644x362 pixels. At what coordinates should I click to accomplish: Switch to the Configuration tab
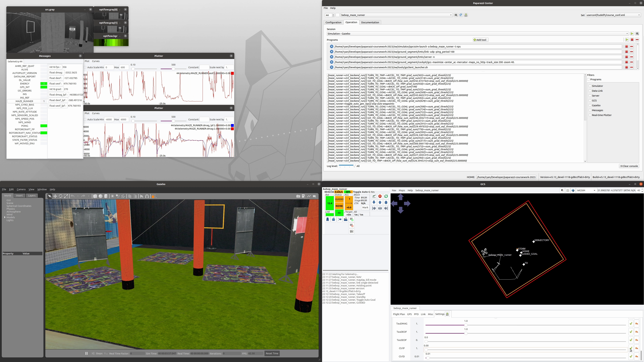[x=333, y=22]
